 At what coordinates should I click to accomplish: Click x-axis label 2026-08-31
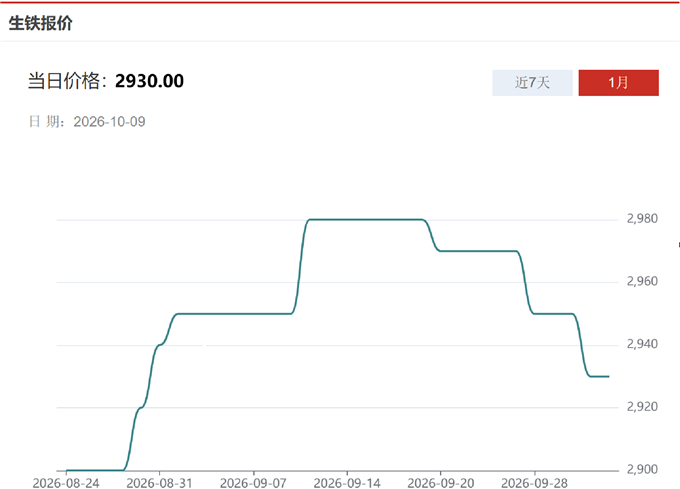click(x=159, y=483)
